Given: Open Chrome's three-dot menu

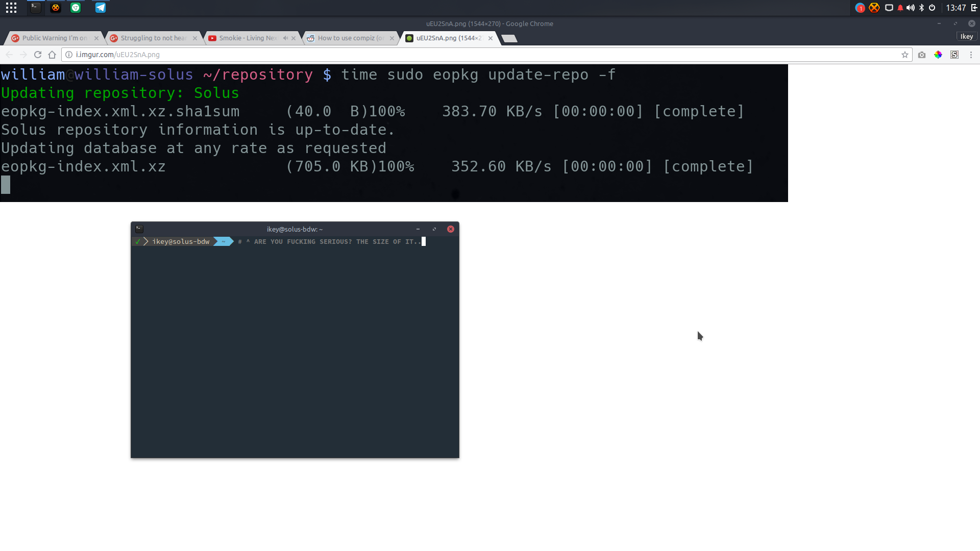Looking at the screenshot, I should point(971,55).
